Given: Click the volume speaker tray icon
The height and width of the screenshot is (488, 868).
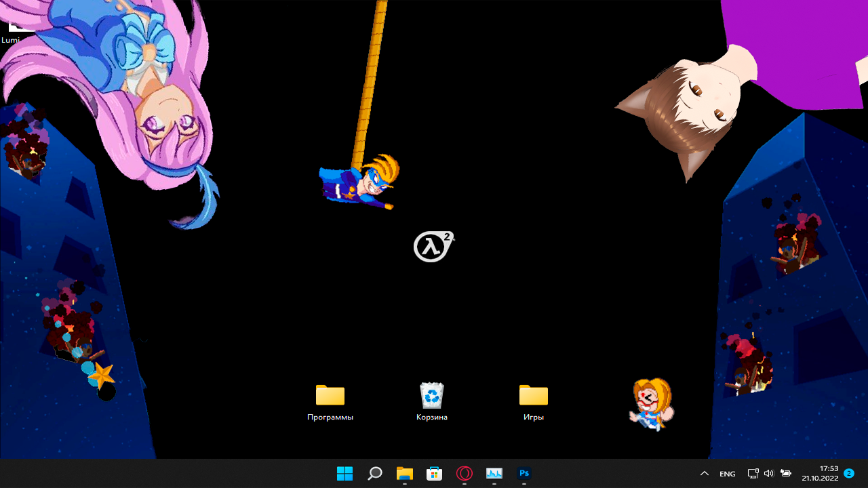Looking at the screenshot, I should pyautogui.click(x=769, y=474).
